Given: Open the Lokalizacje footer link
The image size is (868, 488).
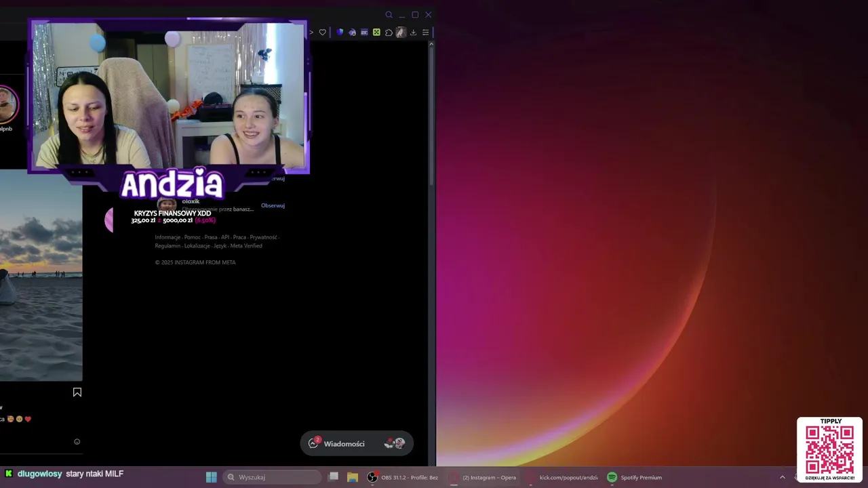Looking at the screenshot, I should pyautogui.click(x=197, y=246).
